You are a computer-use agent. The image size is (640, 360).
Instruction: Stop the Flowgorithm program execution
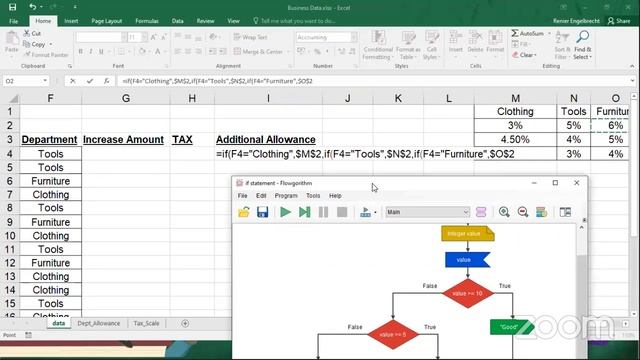[x=342, y=212]
